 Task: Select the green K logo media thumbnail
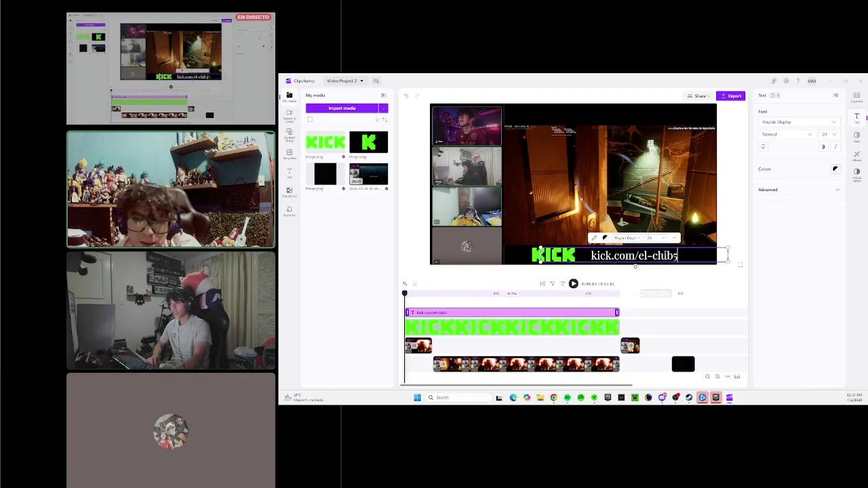point(369,142)
